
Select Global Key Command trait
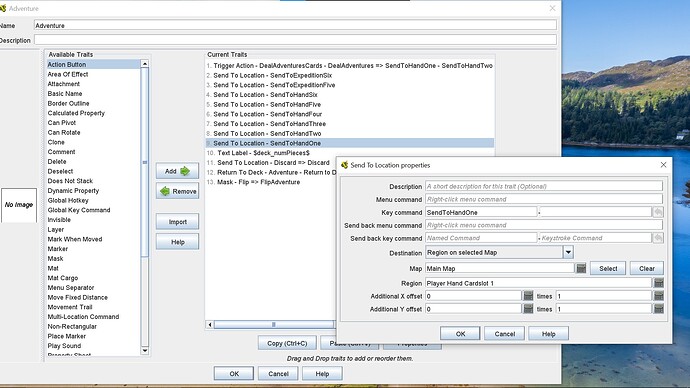[x=79, y=210]
